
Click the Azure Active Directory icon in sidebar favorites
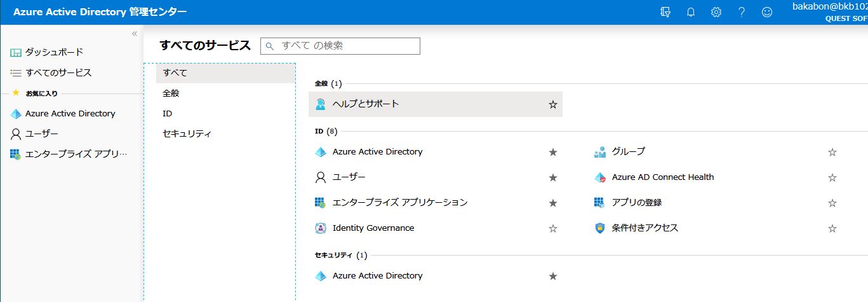click(16, 114)
